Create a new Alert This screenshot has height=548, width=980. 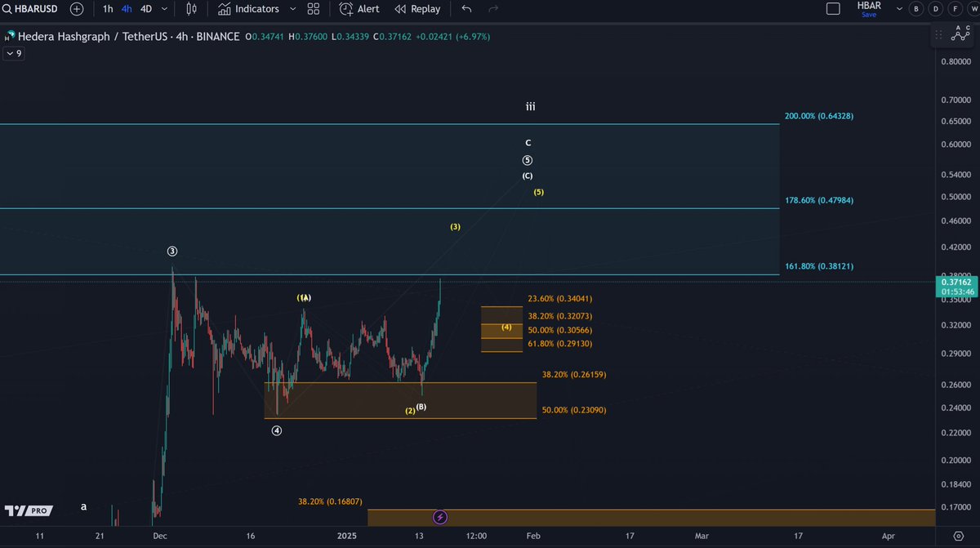[x=359, y=9]
